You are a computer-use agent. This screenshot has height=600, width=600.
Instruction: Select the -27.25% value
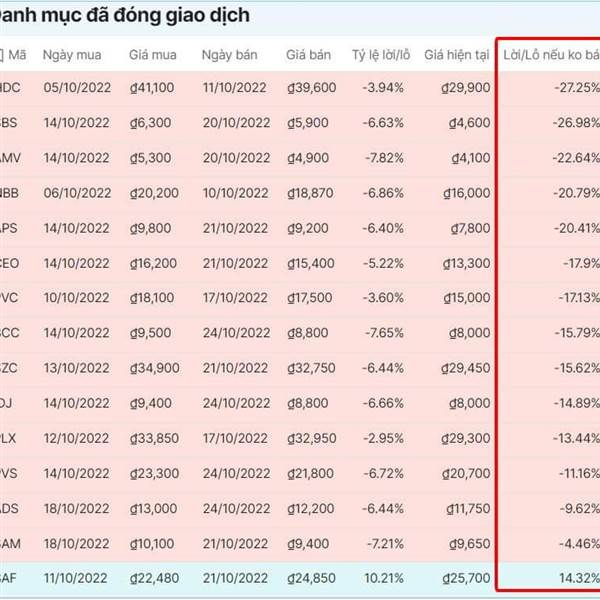(x=577, y=88)
